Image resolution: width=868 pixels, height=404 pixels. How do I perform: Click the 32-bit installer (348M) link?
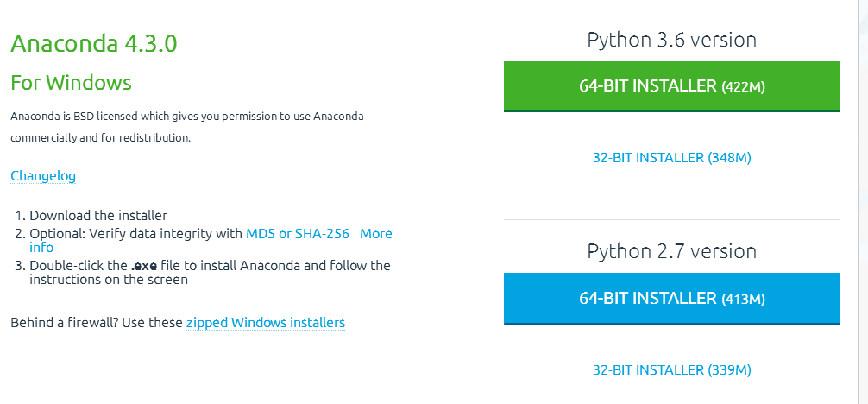671,158
